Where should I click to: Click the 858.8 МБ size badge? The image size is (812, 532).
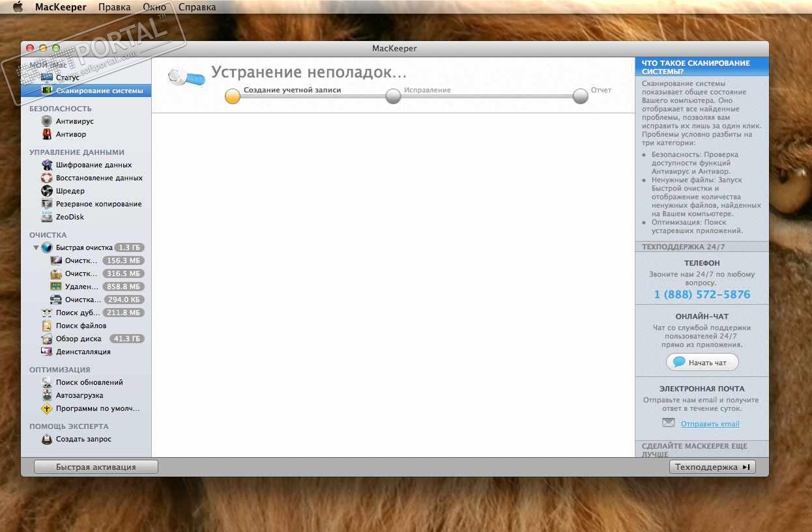(124, 287)
